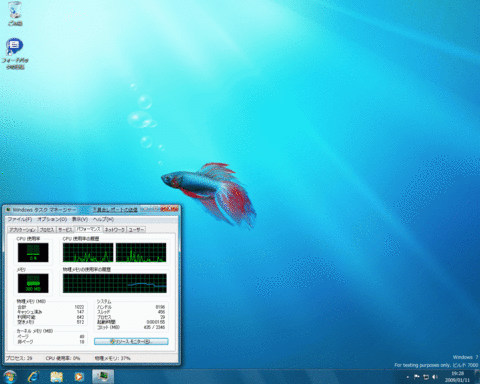Click the リソース モニター button
Screen dimensions: 480x384
(x=131, y=341)
